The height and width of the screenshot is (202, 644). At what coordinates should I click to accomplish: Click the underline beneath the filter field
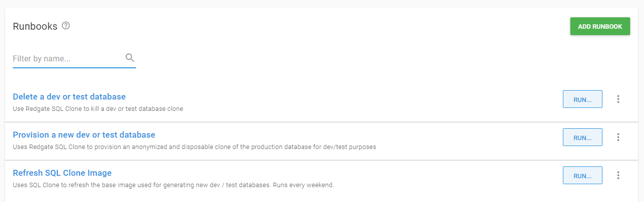tap(74, 67)
